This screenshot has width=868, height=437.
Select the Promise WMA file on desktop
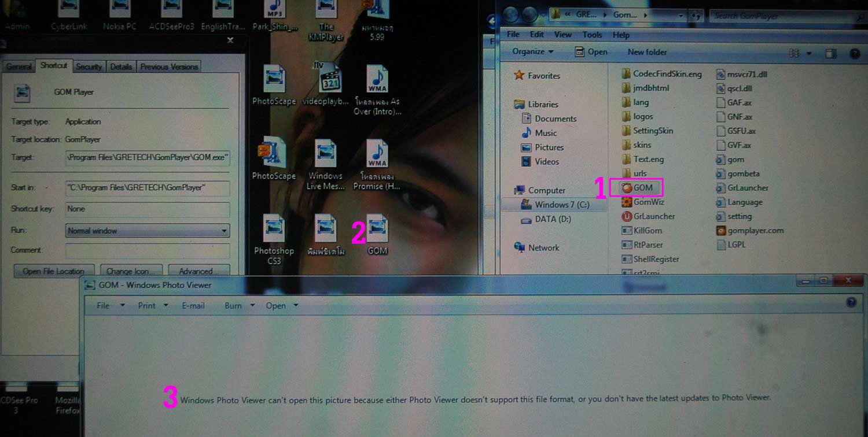pyautogui.click(x=377, y=165)
